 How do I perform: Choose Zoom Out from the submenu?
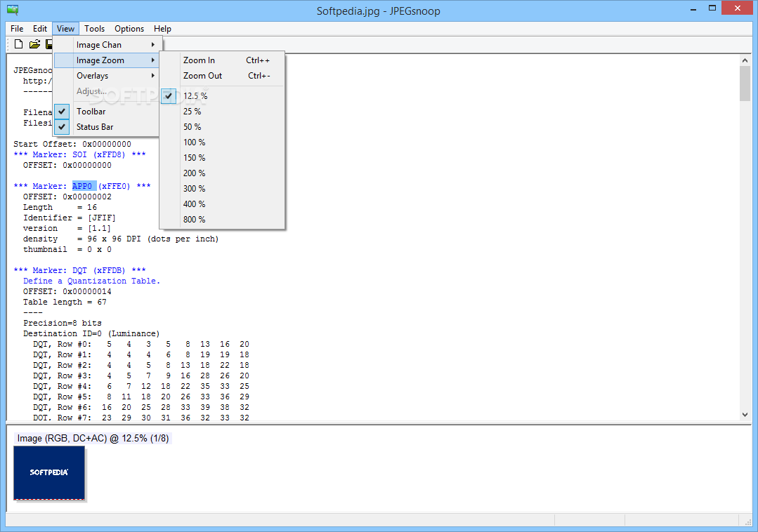[x=222, y=76]
